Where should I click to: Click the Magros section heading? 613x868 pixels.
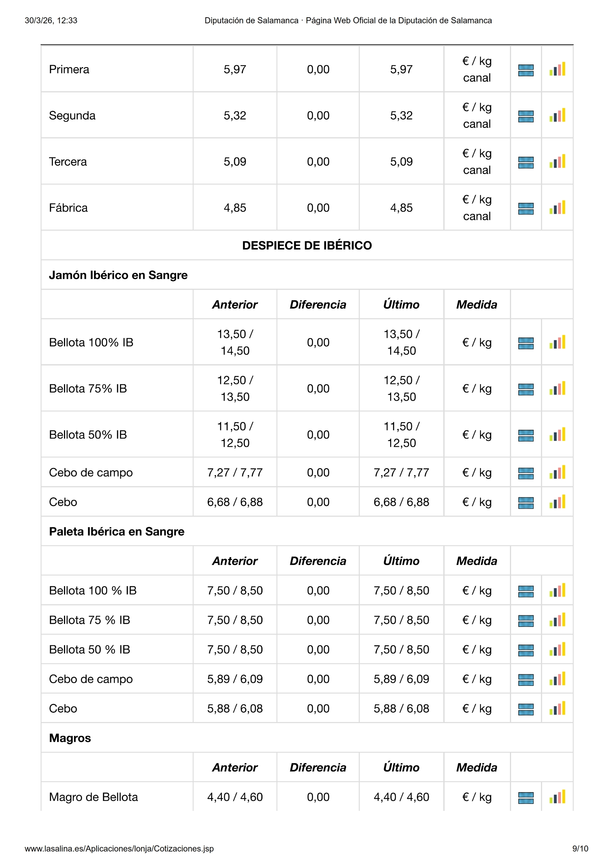coord(70,738)
